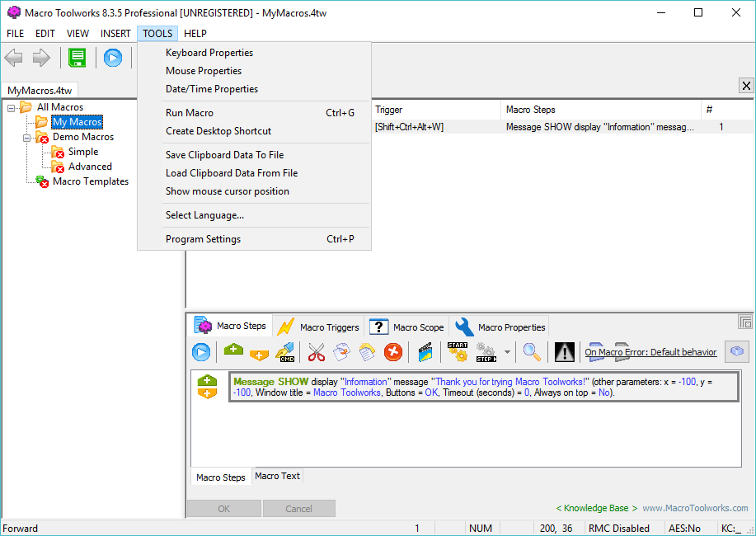756x536 pixels.
Task: Choose Mouse Properties from the TOOLS menu
Action: (x=254, y=71)
